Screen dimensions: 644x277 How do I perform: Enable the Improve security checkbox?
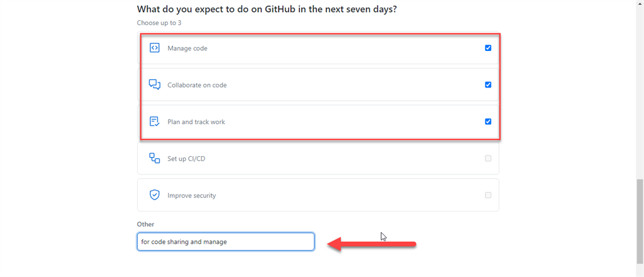click(488, 195)
